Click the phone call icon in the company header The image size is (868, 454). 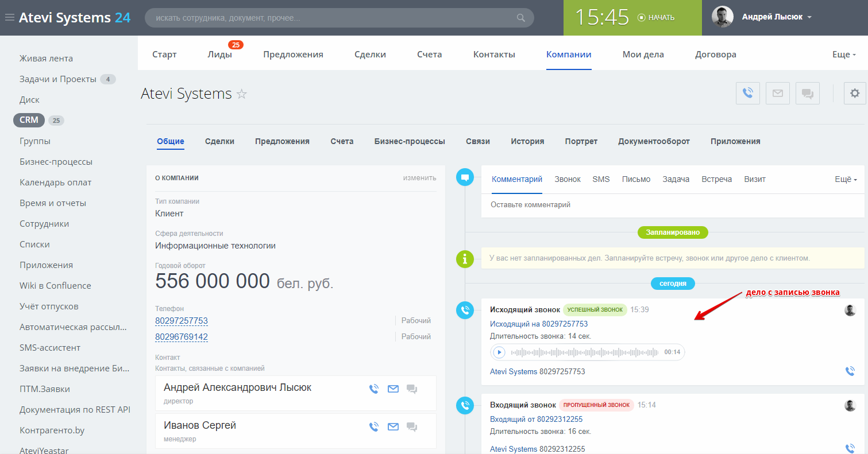coord(747,93)
